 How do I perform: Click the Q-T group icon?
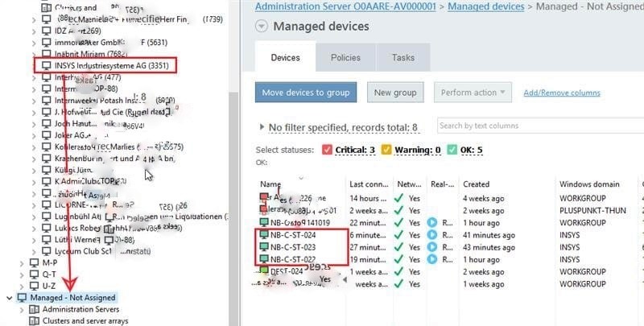pyautogui.click(x=34, y=274)
